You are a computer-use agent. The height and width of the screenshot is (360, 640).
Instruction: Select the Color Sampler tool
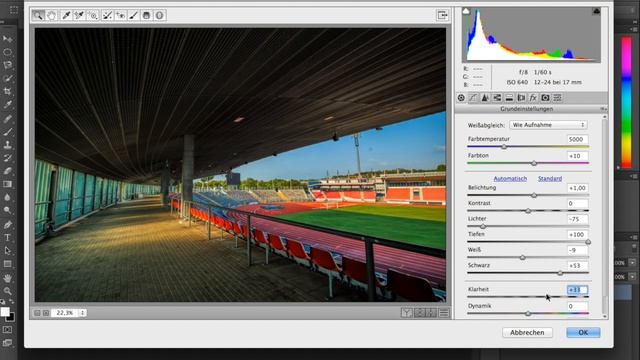(x=79, y=16)
